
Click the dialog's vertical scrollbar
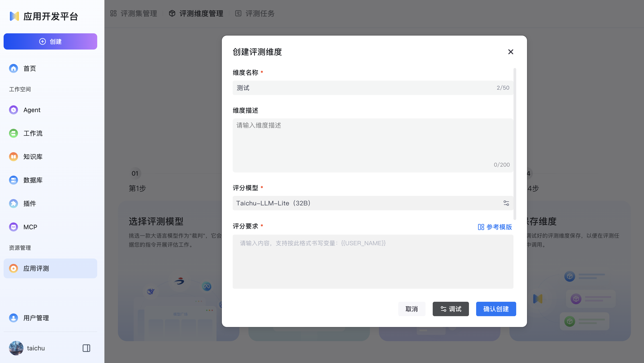[x=514, y=144]
